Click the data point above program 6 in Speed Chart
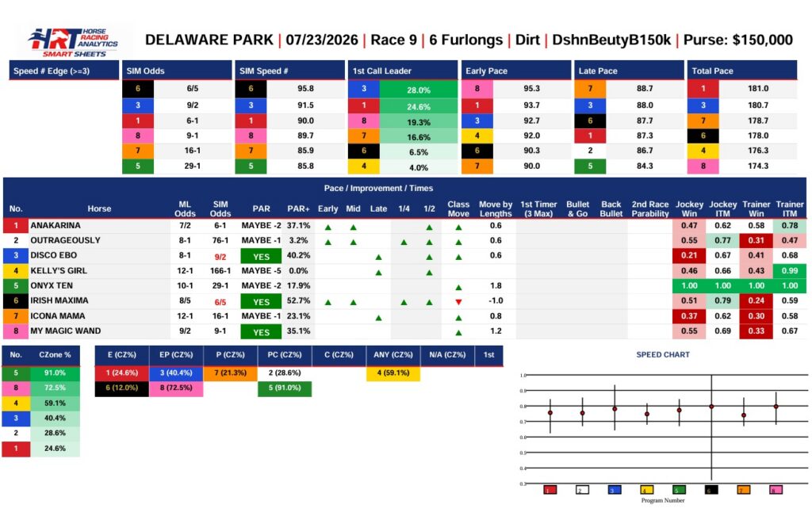The image size is (812, 516). [711, 407]
